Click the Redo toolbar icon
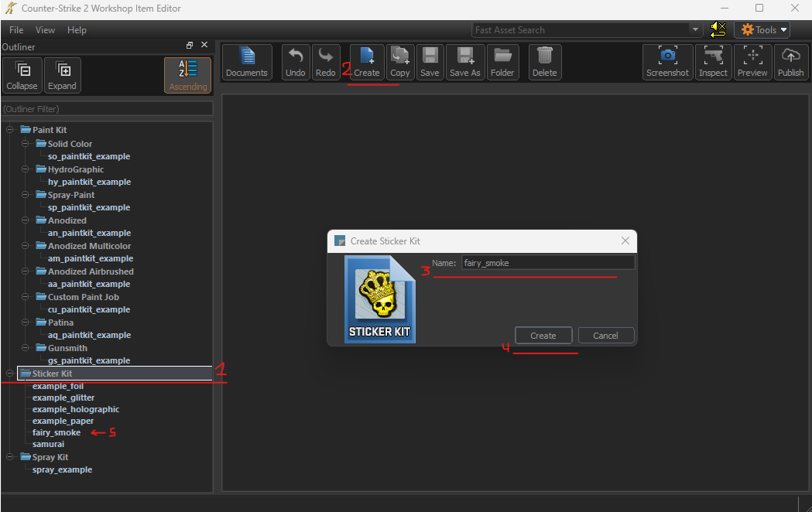This screenshot has width=812, height=512. [x=326, y=62]
